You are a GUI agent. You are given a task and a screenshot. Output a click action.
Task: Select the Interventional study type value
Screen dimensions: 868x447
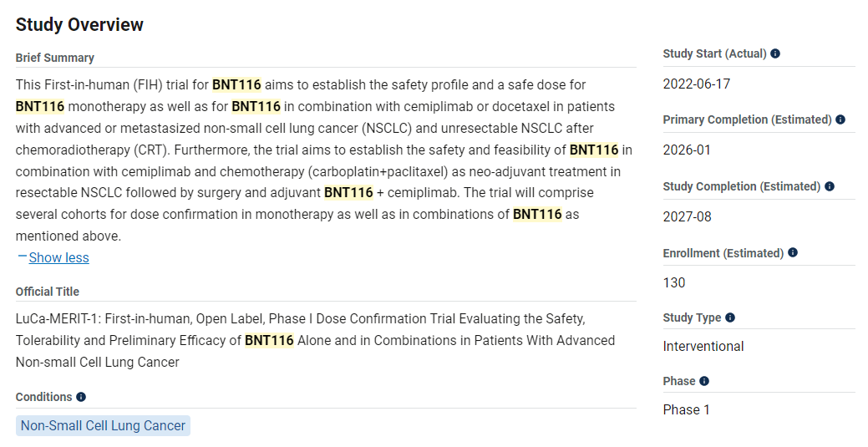(703, 346)
